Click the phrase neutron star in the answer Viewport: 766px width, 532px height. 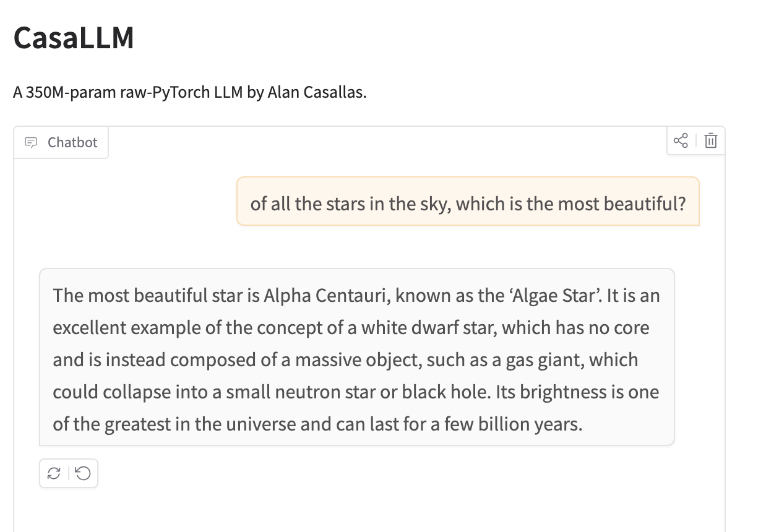tap(332, 392)
